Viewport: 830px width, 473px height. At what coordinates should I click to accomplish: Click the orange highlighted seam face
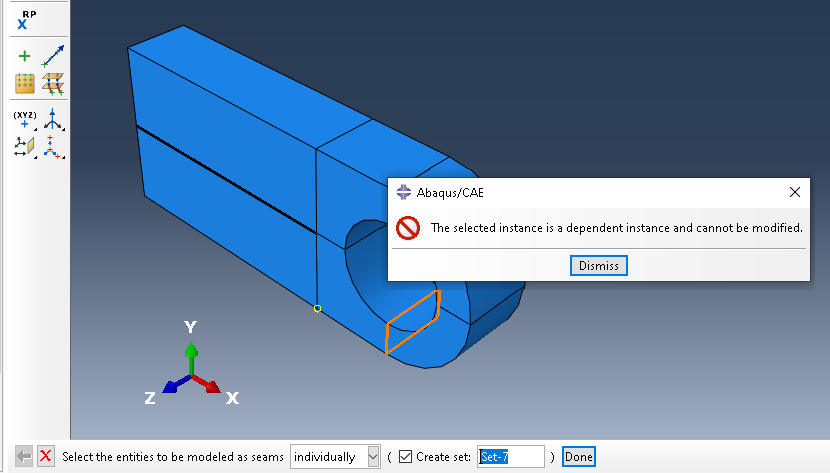412,323
